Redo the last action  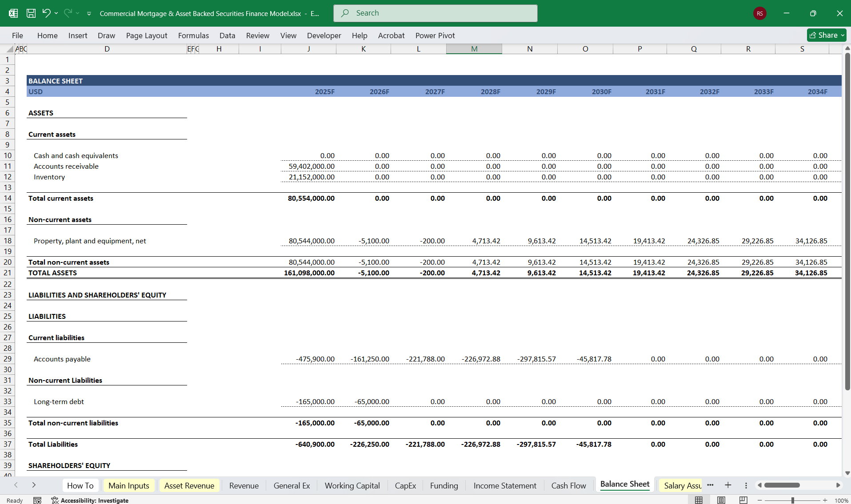coord(68,13)
